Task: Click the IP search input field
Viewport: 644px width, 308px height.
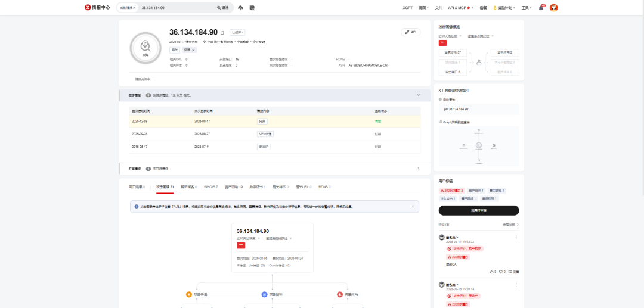Action: tap(177, 7)
